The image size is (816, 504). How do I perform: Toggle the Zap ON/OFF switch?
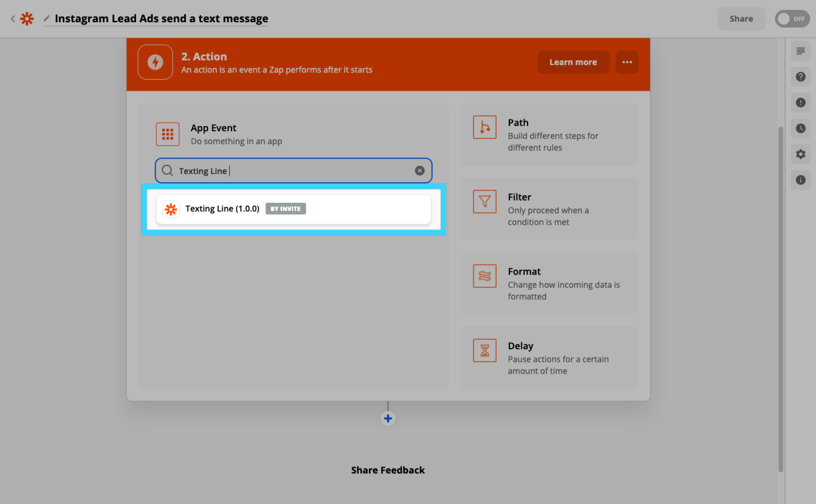pos(792,19)
